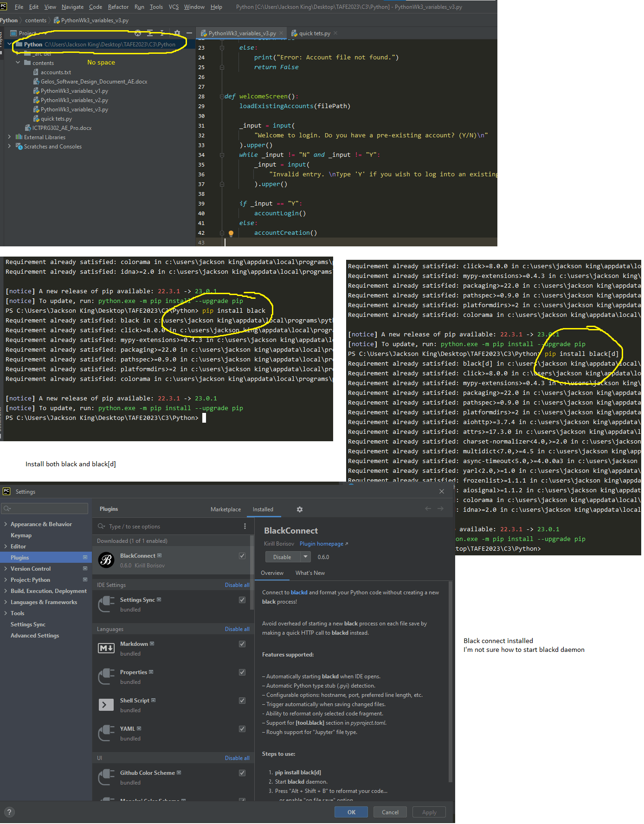Screen dimensions: 644x824
Task: Expand the Version Control settings section
Action: click(6, 569)
